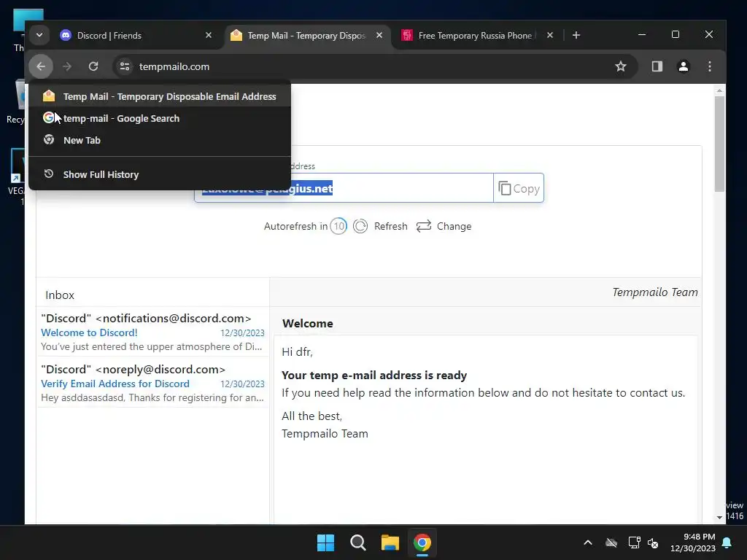This screenshot has height=560, width=747.
Task: Click the browser back arrow button
Action: [41, 66]
